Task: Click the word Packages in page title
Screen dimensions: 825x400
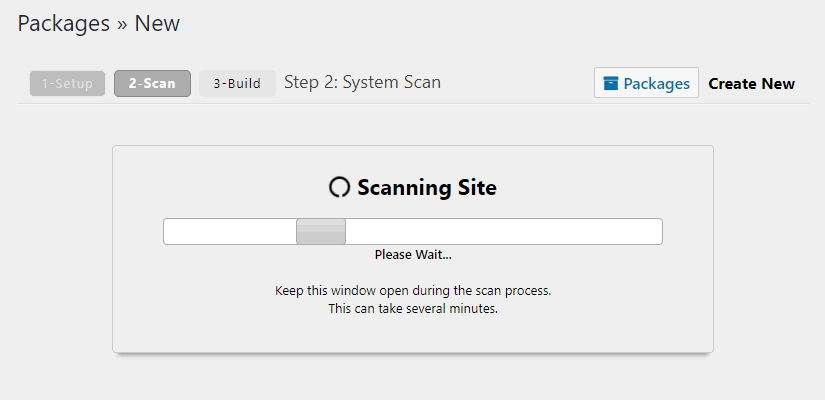Action: tap(63, 23)
